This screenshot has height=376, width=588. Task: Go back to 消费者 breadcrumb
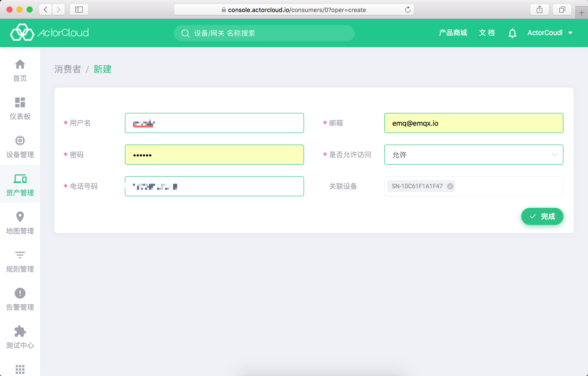click(67, 69)
